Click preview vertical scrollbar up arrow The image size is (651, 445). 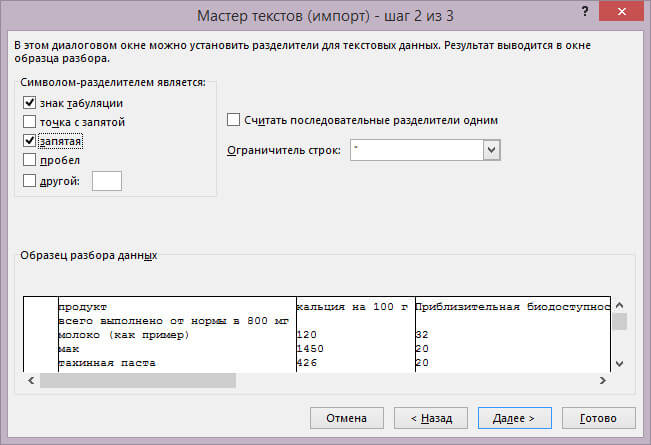click(619, 305)
